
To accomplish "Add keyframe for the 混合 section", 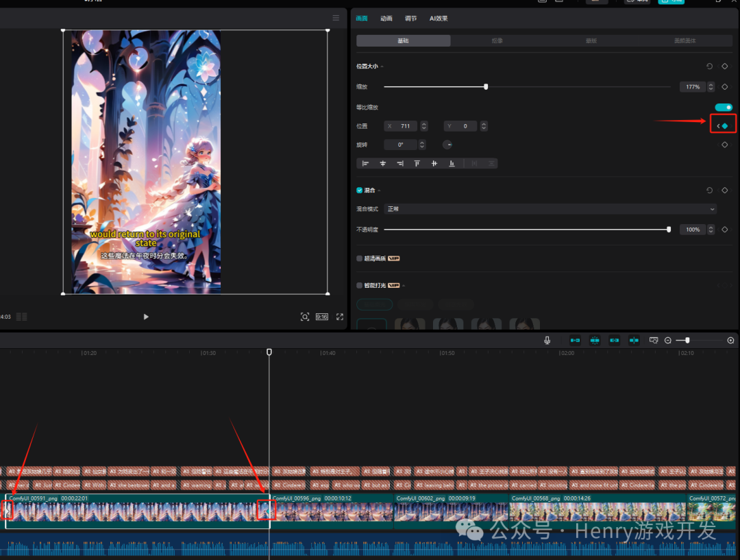I will click(x=724, y=191).
